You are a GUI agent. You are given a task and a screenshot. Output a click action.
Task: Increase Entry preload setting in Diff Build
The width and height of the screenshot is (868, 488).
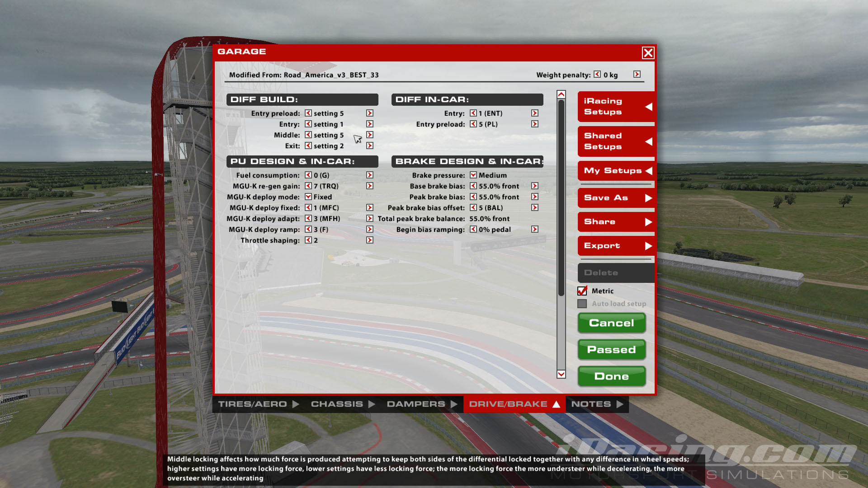370,113
